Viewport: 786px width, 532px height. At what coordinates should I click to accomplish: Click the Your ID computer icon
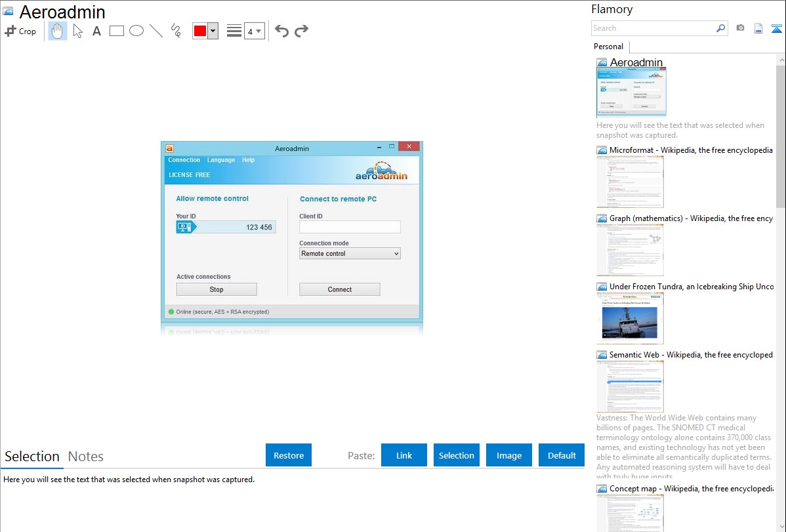point(185,227)
